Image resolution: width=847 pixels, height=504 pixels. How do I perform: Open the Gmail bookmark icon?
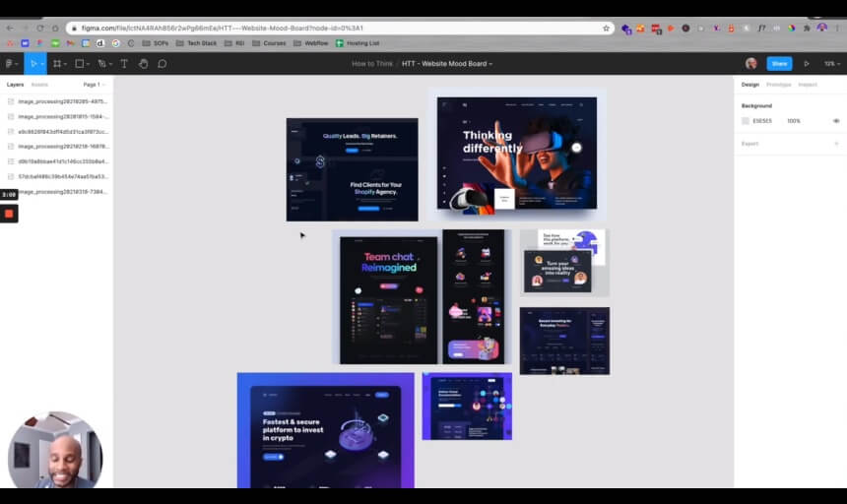(x=70, y=43)
